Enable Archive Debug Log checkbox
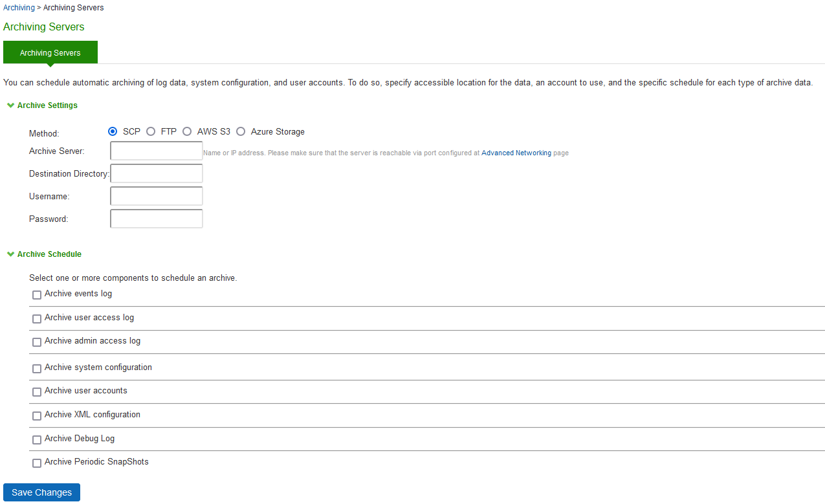Screen dimensions: 825x504 37,440
